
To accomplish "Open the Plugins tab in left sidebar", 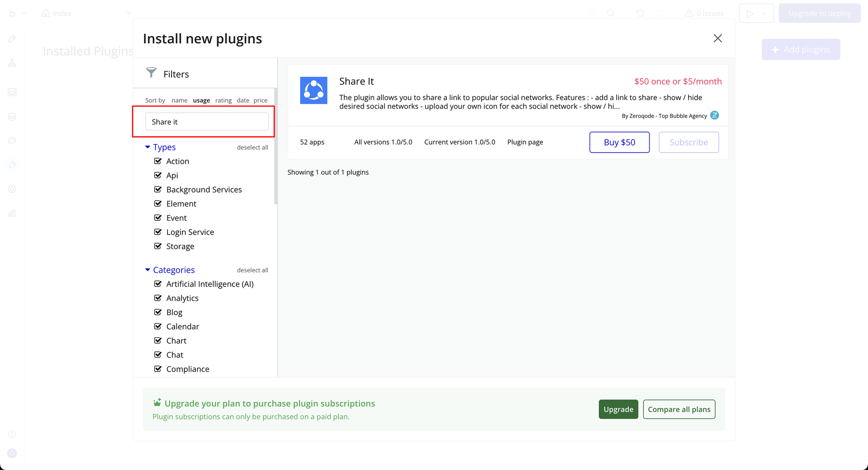I will pyautogui.click(x=12, y=165).
